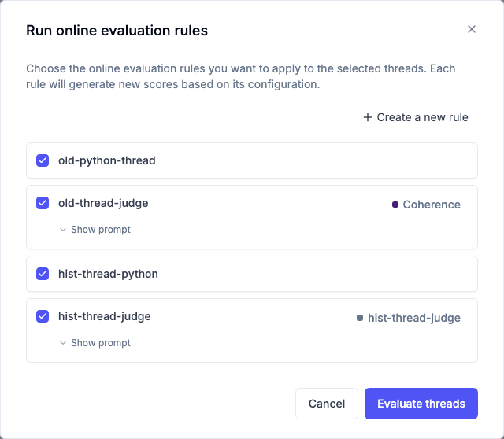Click the Coherence score label
The image size is (504, 439).
pos(432,205)
